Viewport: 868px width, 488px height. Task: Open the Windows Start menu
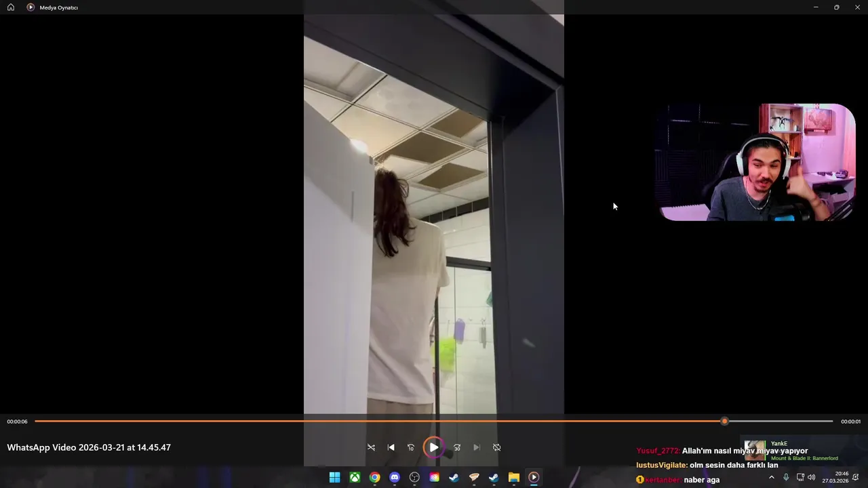(x=334, y=477)
